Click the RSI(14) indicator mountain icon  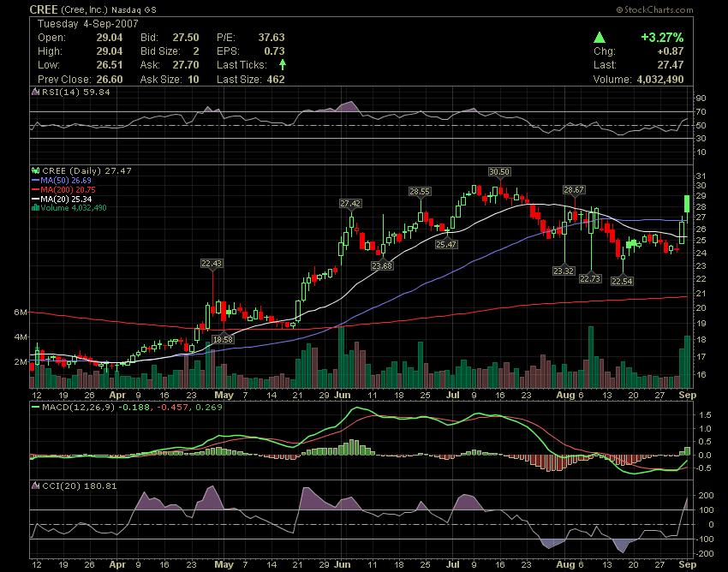tap(35, 92)
